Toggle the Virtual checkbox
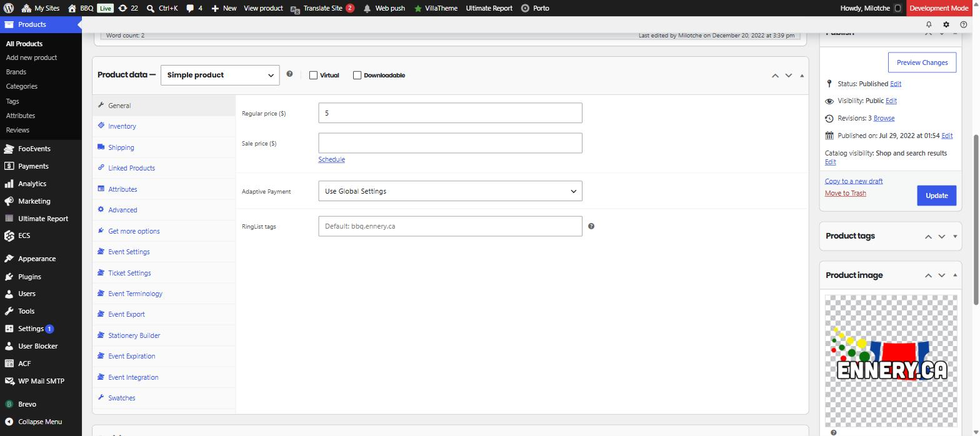980x436 pixels. tap(314, 75)
